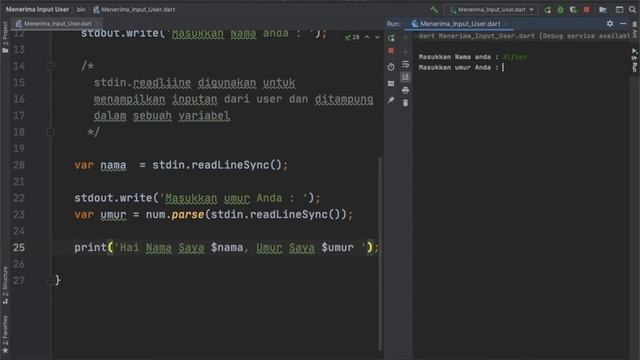This screenshot has width=640, height=360.
Task: Click the editor vertical scrollbar
Action: pyautogui.click(x=380, y=253)
